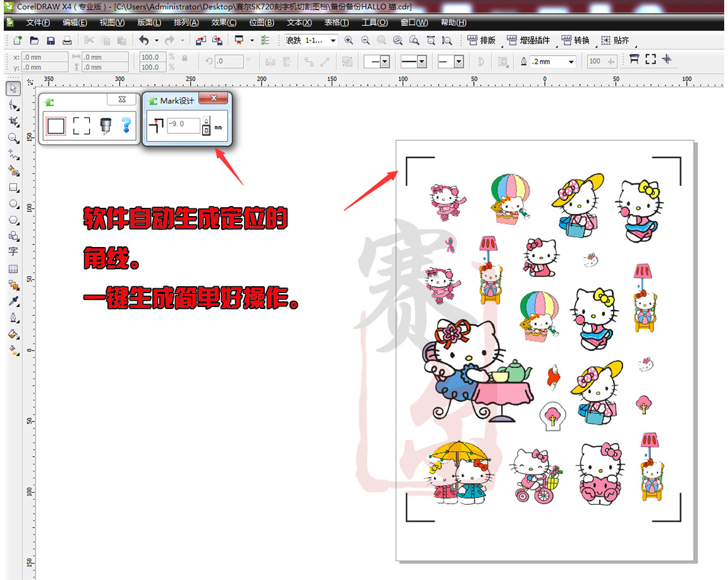Viewport: 728px width, 580px height.
Task: Click the Mark offset -9.0 field
Action: (x=183, y=124)
